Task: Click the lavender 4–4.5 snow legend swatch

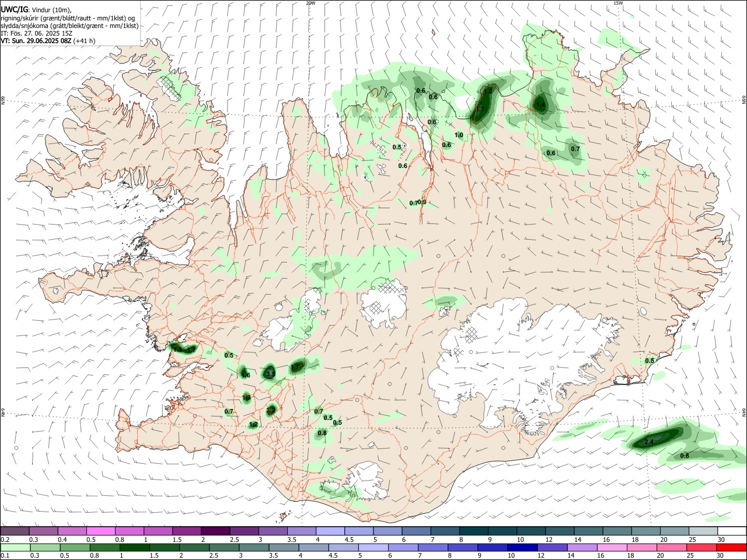Action: 330,531
